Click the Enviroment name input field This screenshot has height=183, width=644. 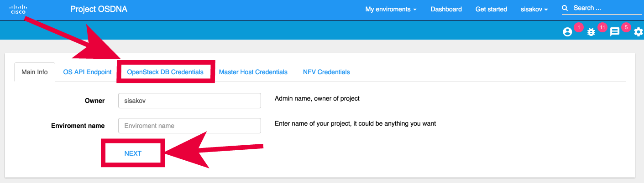(x=189, y=126)
